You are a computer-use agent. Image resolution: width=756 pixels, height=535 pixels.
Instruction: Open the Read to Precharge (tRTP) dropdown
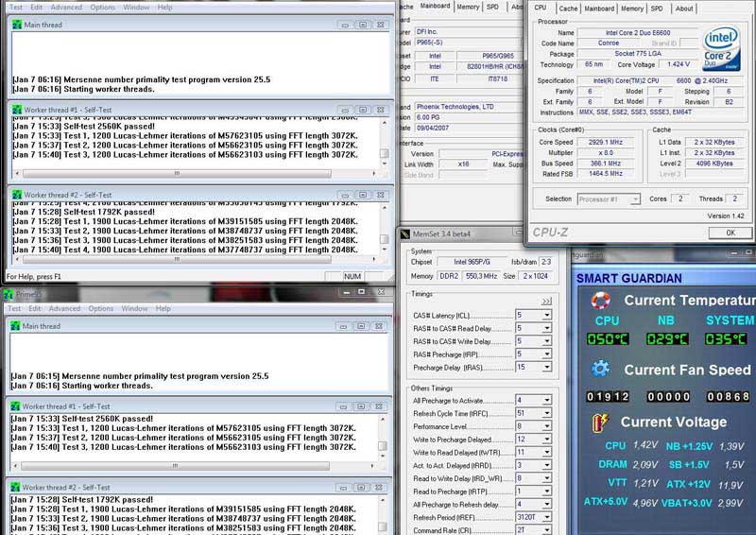coord(547,492)
